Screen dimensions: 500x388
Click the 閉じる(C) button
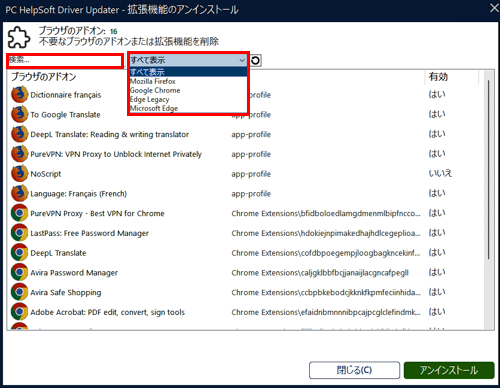[354, 370]
